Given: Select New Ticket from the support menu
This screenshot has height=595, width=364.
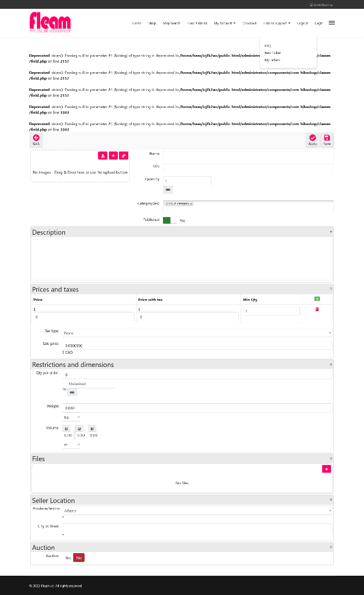Looking at the screenshot, I should tap(273, 53).
